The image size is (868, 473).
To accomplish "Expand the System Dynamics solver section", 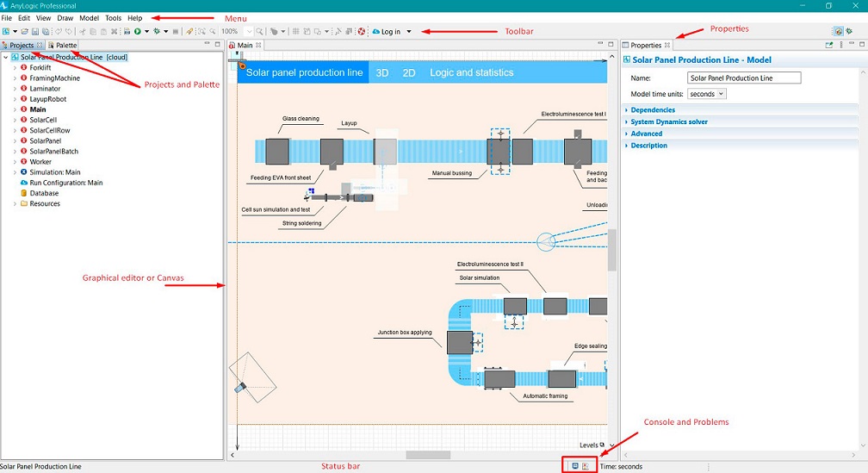I will (669, 122).
